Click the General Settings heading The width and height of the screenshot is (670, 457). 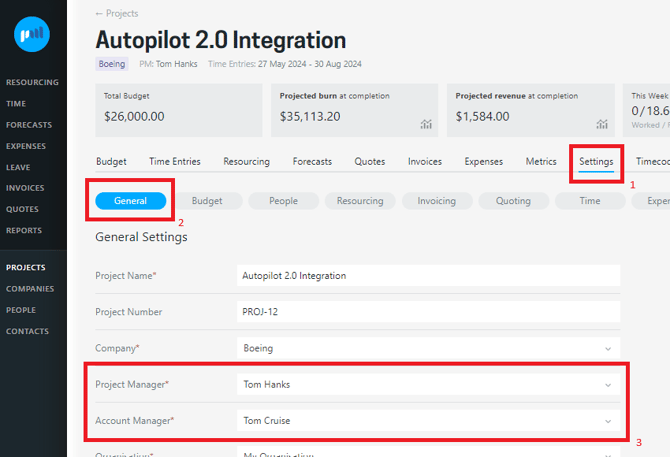[x=141, y=237]
